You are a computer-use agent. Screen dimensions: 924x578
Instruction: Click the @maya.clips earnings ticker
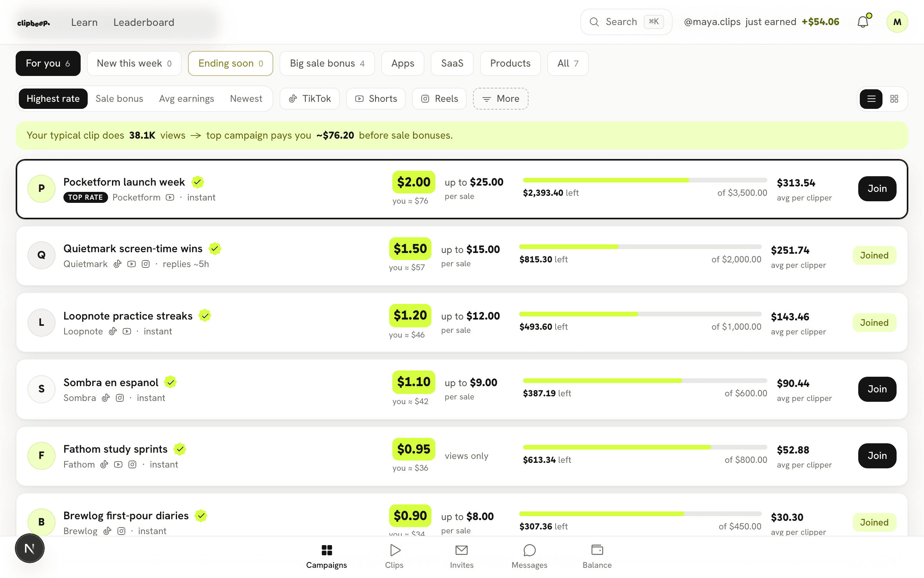pyautogui.click(x=762, y=22)
